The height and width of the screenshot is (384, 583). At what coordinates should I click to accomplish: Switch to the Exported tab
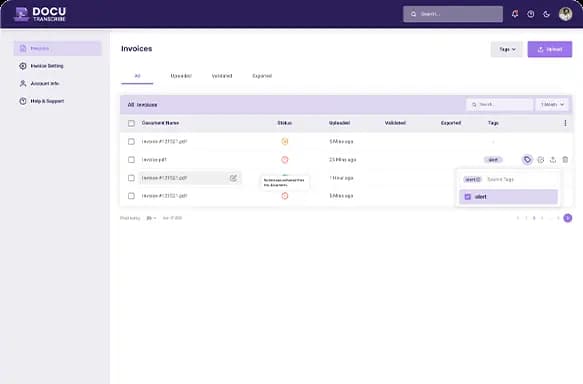tap(262, 76)
